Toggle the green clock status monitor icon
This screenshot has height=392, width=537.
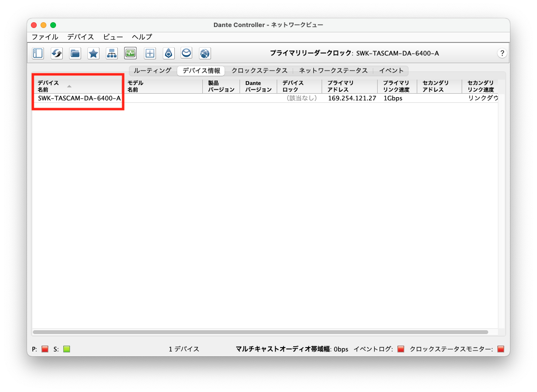(x=130, y=53)
